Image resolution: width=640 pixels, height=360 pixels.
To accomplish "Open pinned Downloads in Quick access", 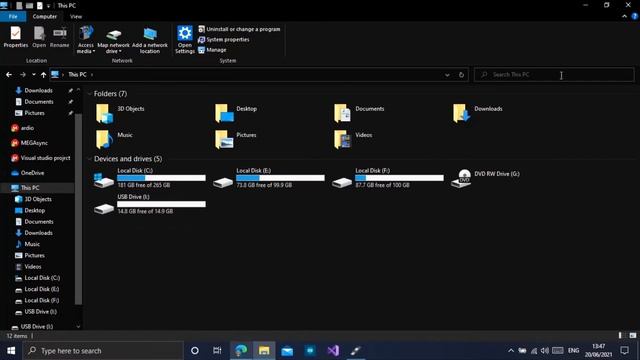I will (x=38, y=90).
